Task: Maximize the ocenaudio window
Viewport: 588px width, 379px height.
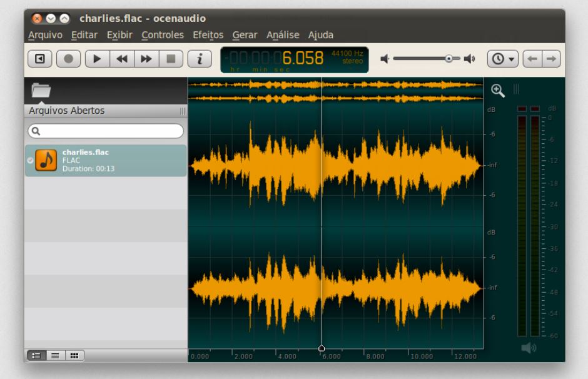Action: [x=64, y=18]
